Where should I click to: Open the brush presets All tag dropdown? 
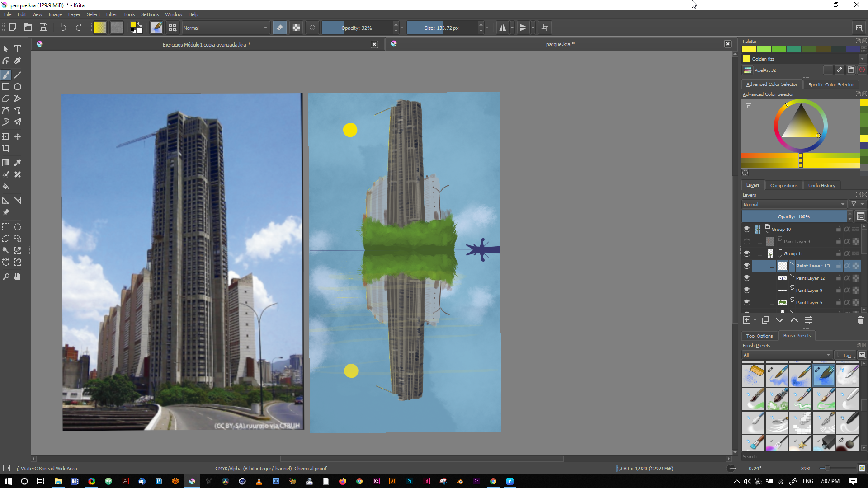click(x=787, y=355)
